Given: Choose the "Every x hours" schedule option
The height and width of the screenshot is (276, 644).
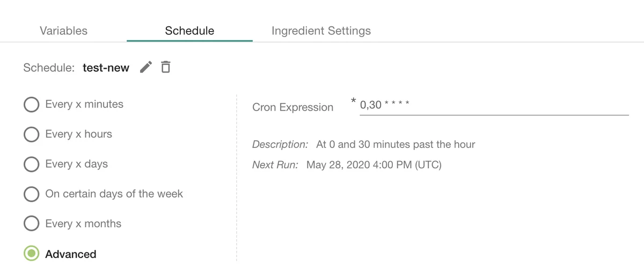Looking at the screenshot, I should click(x=32, y=134).
